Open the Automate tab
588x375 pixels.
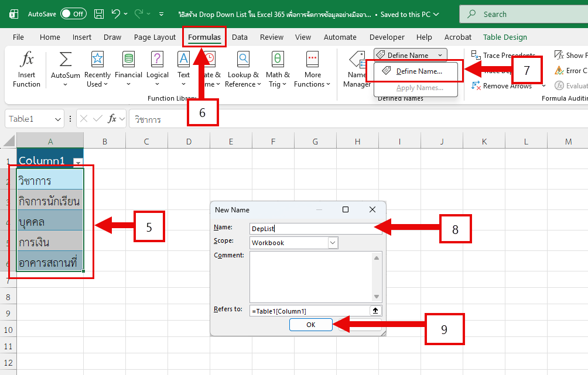[x=340, y=37]
